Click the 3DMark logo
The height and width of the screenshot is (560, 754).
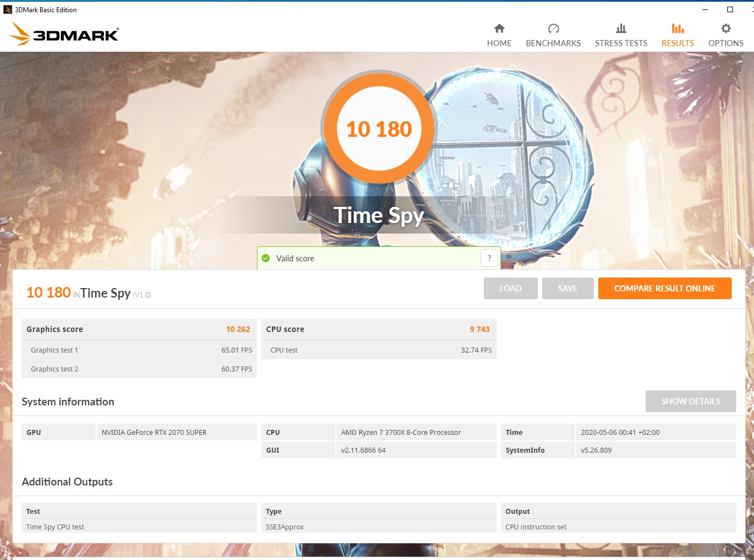pyautogui.click(x=64, y=34)
